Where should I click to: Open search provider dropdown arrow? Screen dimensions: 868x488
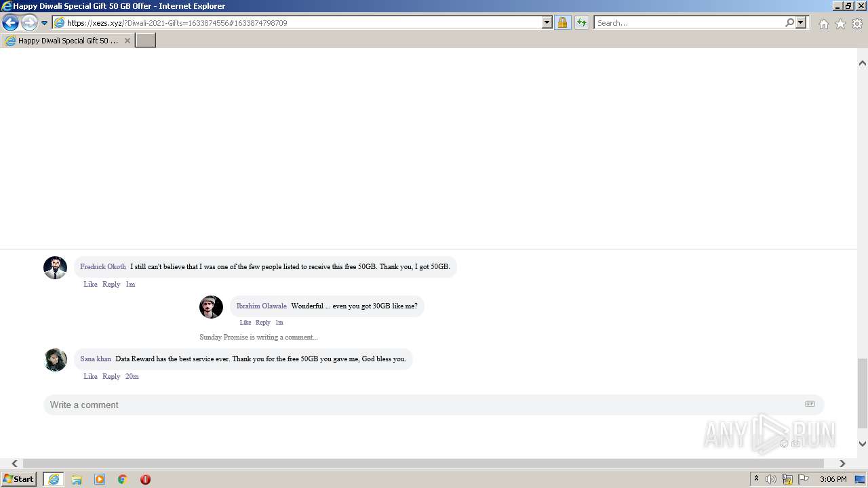click(801, 22)
